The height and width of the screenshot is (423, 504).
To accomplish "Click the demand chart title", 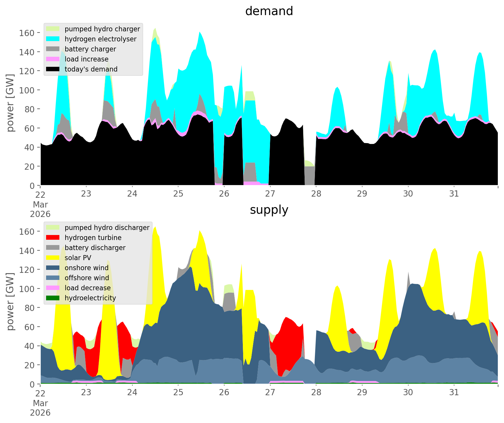I will tap(269, 11).
